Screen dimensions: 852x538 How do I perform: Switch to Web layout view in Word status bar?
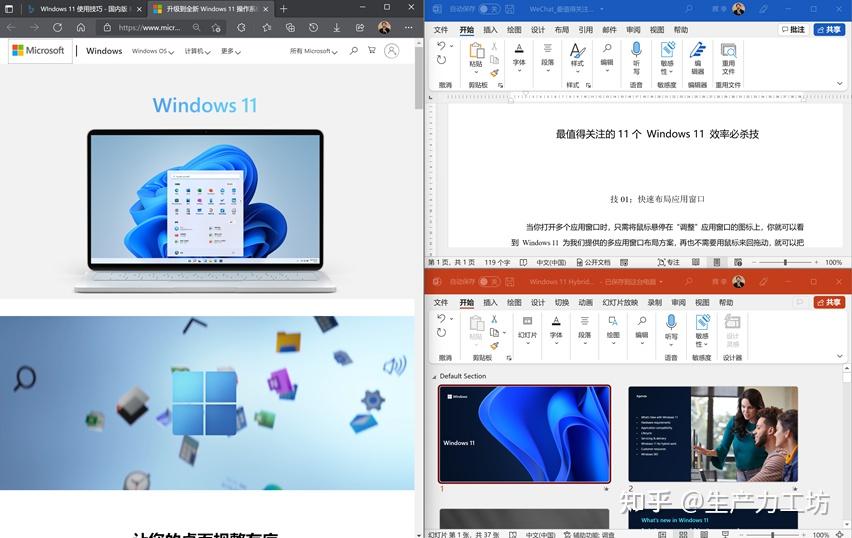coord(738,262)
